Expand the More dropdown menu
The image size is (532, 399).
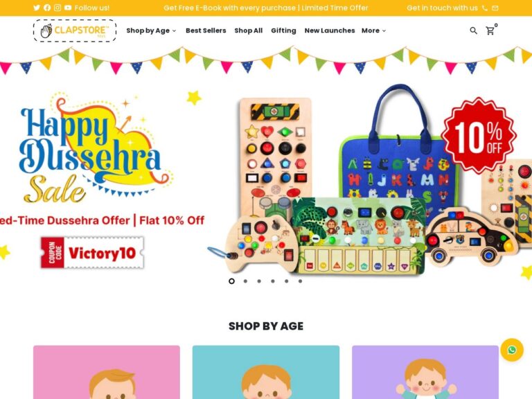(x=373, y=30)
